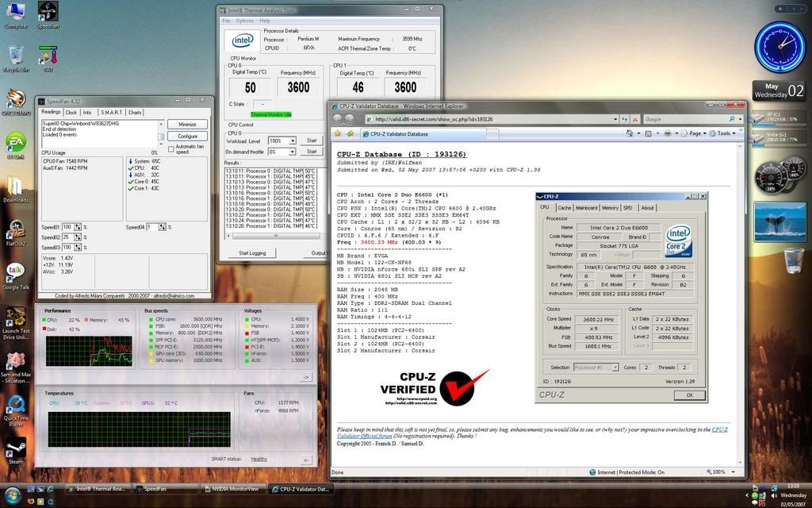Adjust the Speed01 spinner in SpeedFan
812x508 pixels.
click(78, 227)
